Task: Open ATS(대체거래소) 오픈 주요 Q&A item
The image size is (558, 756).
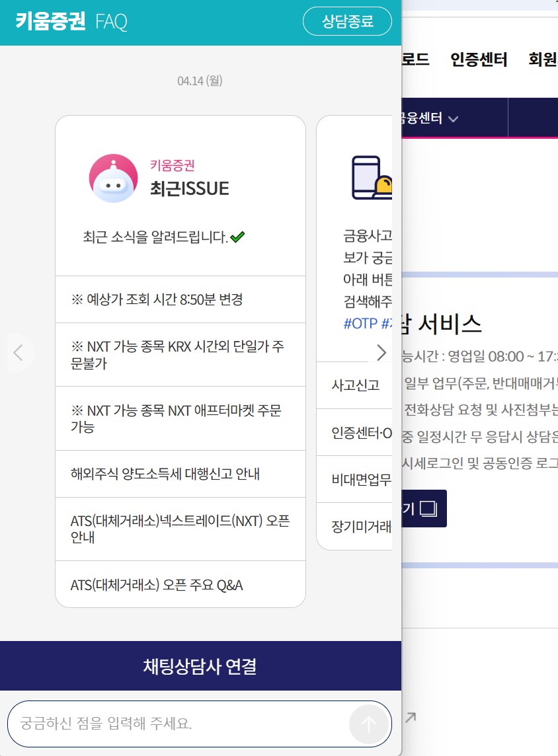Action: point(180,585)
